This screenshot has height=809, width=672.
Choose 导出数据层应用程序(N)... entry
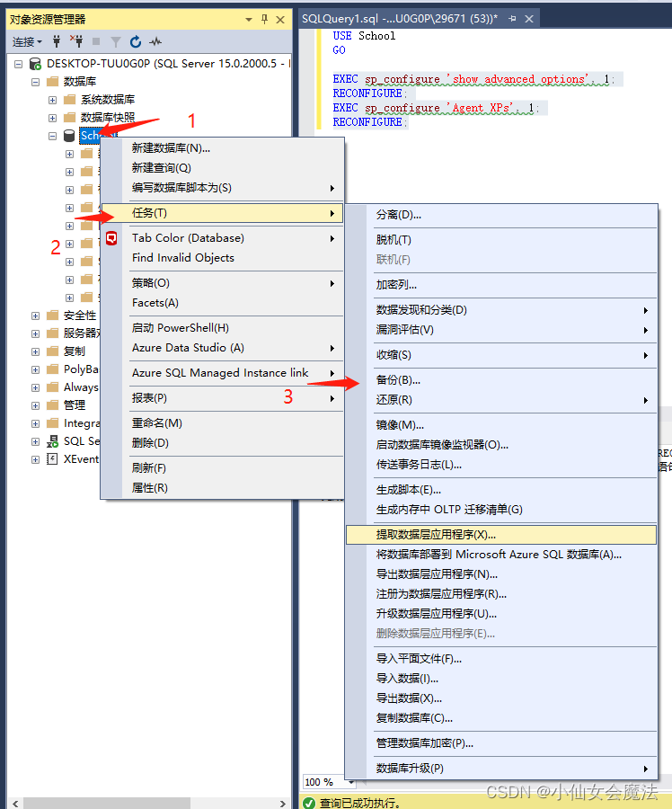click(x=501, y=574)
